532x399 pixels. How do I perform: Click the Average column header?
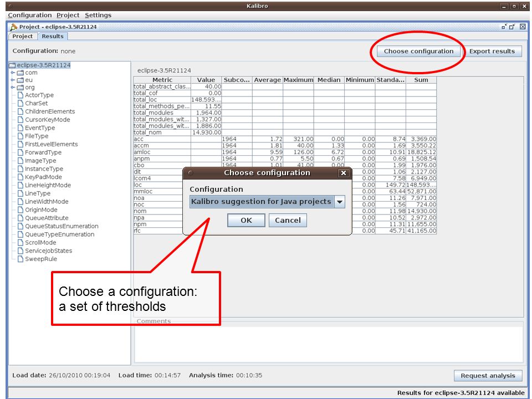[268, 80]
